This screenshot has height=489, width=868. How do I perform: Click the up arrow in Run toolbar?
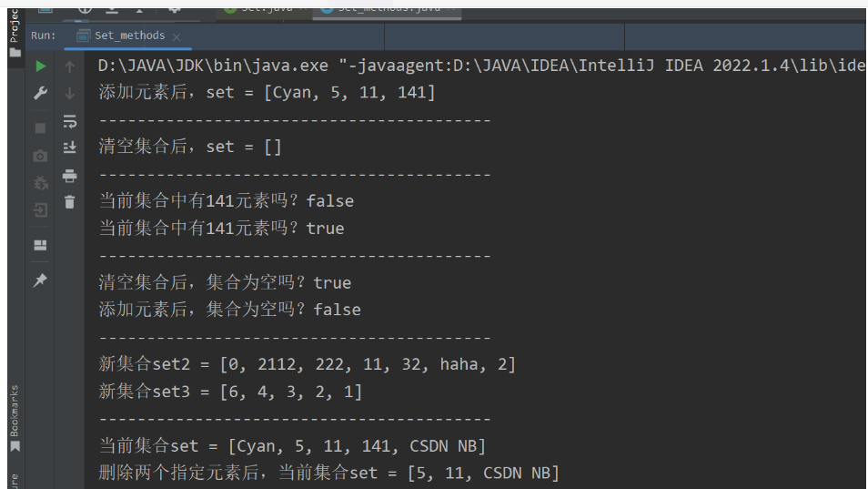coord(69,66)
